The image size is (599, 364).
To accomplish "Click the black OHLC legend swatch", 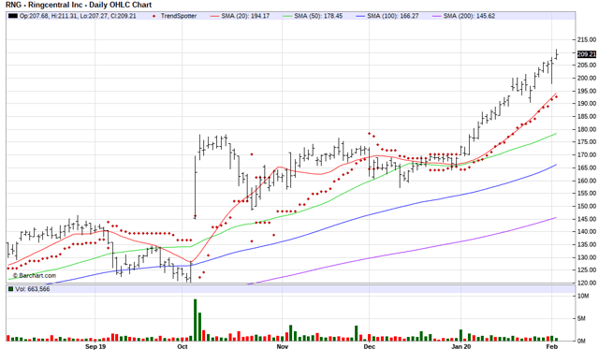I will 13,16.
